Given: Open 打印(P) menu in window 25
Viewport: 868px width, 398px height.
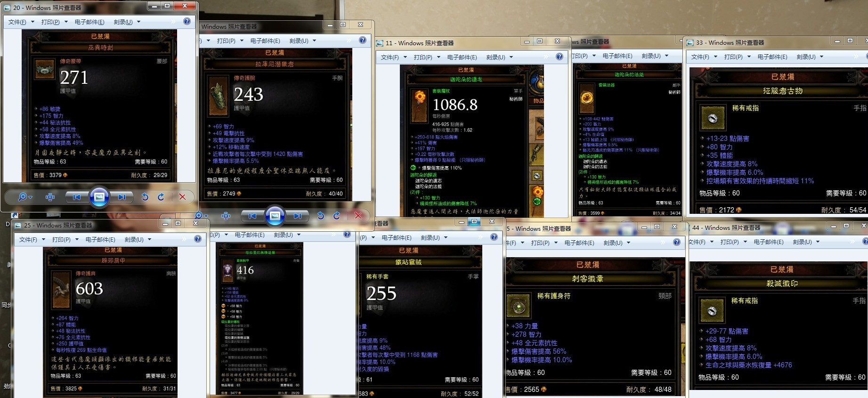Looking at the screenshot, I should [x=61, y=239].
